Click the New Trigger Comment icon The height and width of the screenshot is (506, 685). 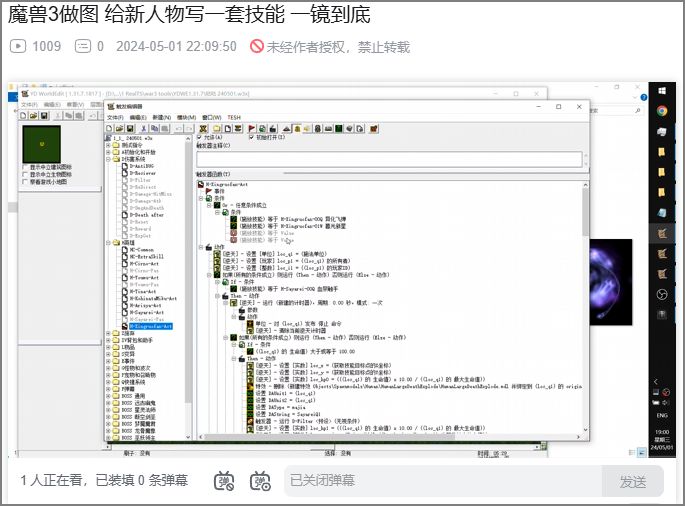point(238,128)
